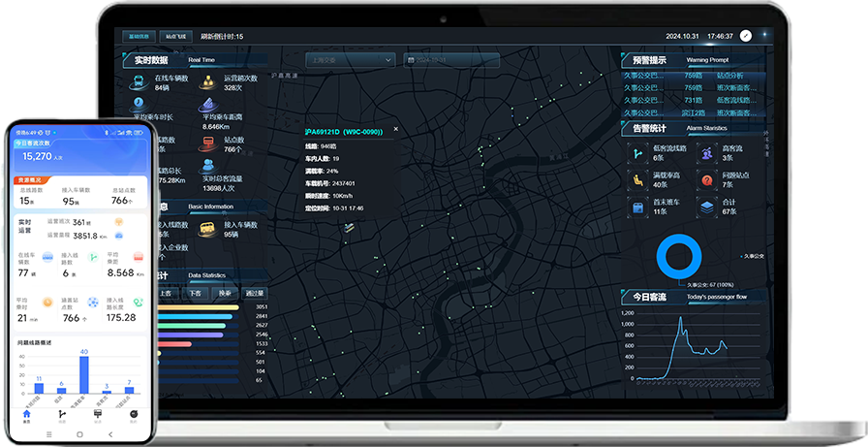Screen dimensions: 868x447
Task: Click the first/last bus alarm icon
Action: click(x=637, y=207)
